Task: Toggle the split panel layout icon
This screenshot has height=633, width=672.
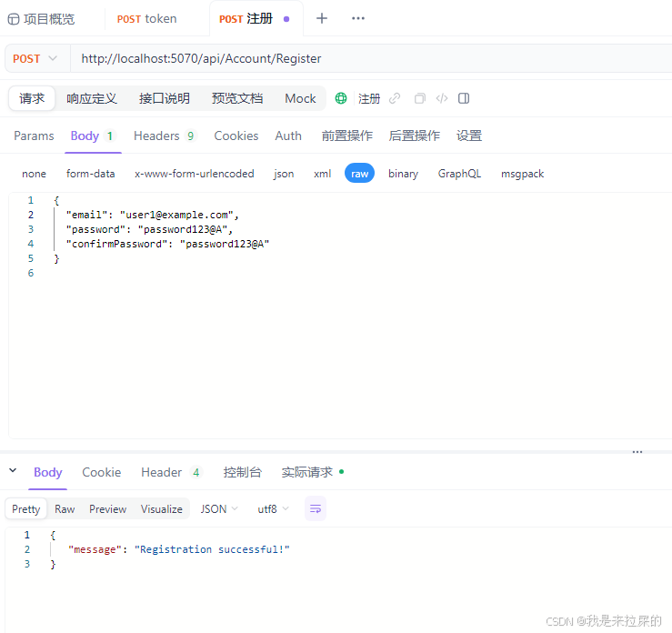Action: click(463, 98)
